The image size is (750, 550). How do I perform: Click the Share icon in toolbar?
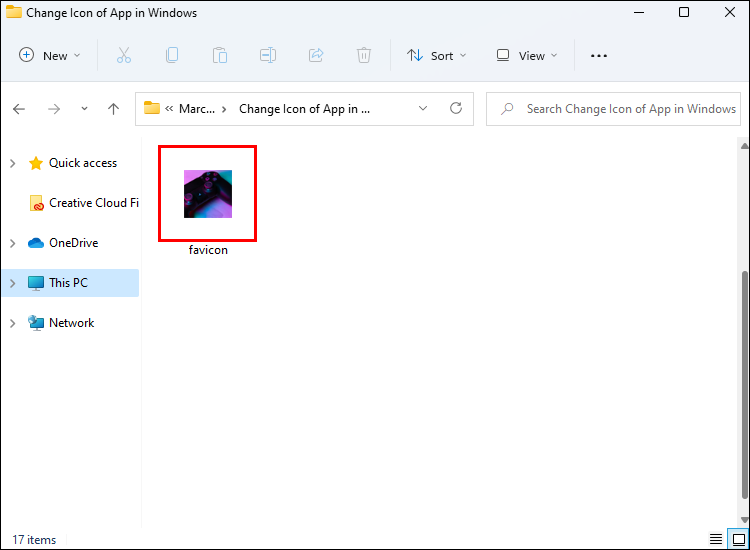(x=316, y=55)
